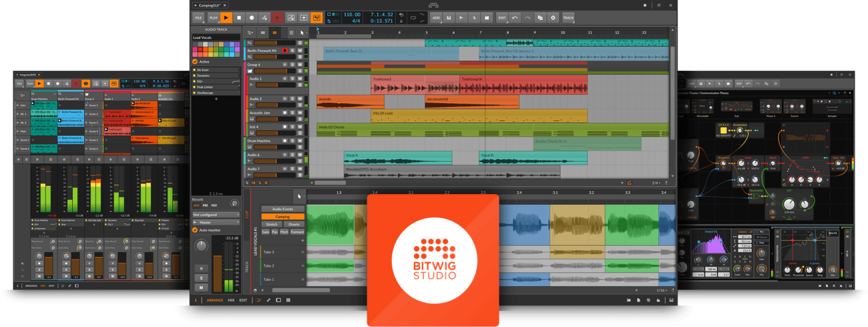Adjust the inspector volume knob
868x327 pixels.
[x=201, y=247]
